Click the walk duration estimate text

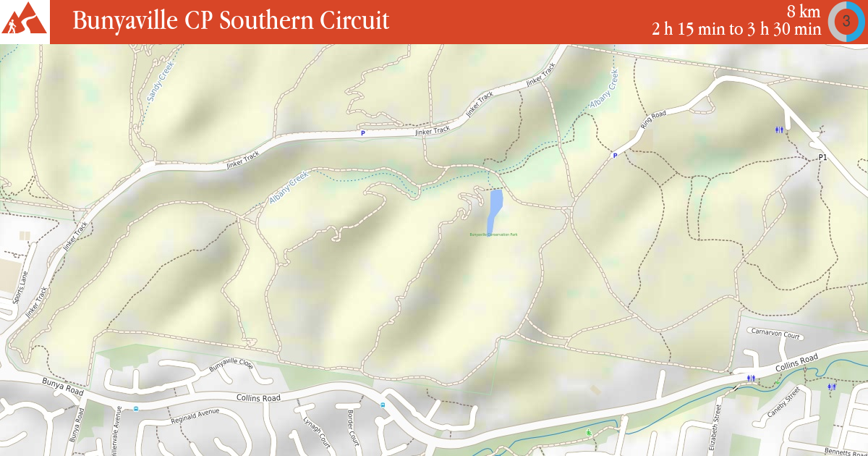tap(736, 30)
